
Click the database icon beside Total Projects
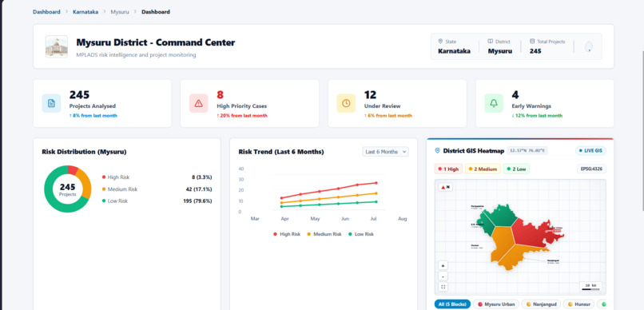pos(532,41)
